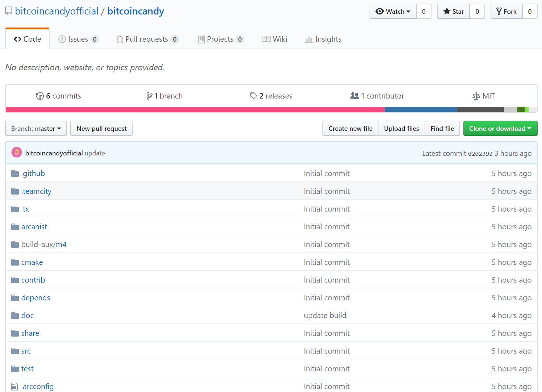View the 2 releases page
This screenshot has height=392, width=542.
tap(271, 96)
